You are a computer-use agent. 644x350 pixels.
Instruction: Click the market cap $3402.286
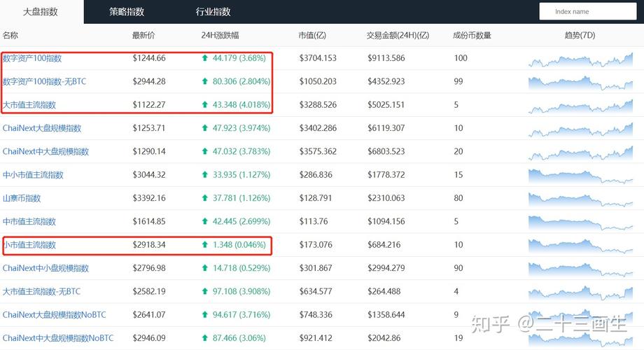(x=318, y=128)
